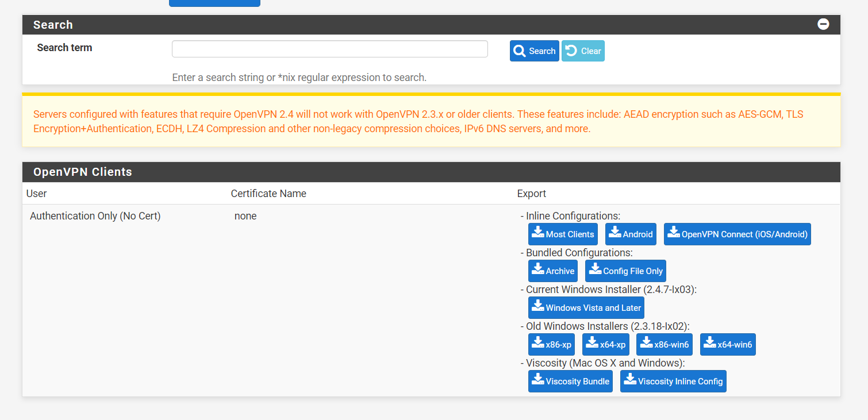The height and width of the screenshot is (420, 868).
Task: Download the x64-xp old Windows installer
Action: tap(605, 344)
